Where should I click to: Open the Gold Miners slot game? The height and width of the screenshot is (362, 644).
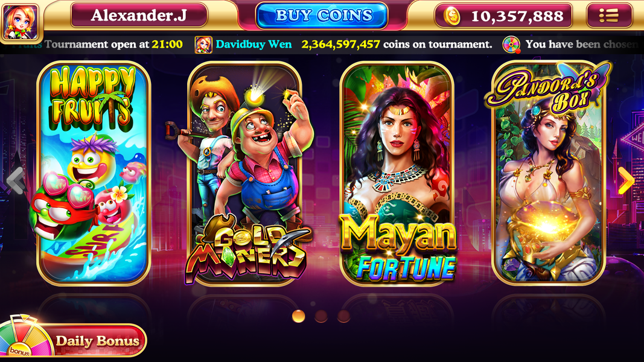pos(245,173)
